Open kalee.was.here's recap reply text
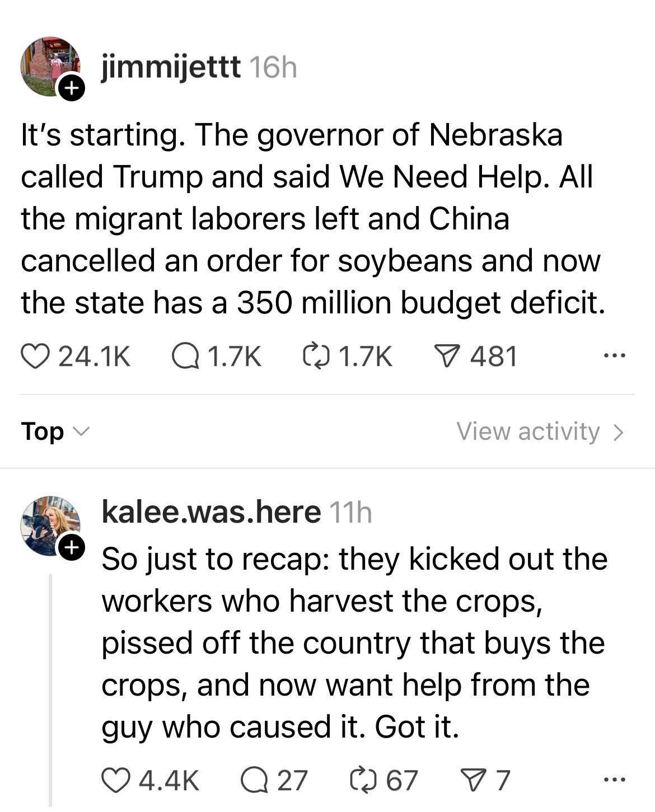The height and width of the screenshot is (812, 655). coord(353,644)
